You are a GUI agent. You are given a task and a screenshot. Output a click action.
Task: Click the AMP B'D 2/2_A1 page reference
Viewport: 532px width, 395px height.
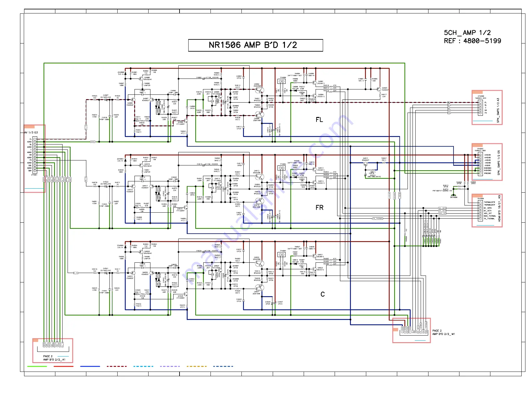pyautogui.click(x=54, y=360)
